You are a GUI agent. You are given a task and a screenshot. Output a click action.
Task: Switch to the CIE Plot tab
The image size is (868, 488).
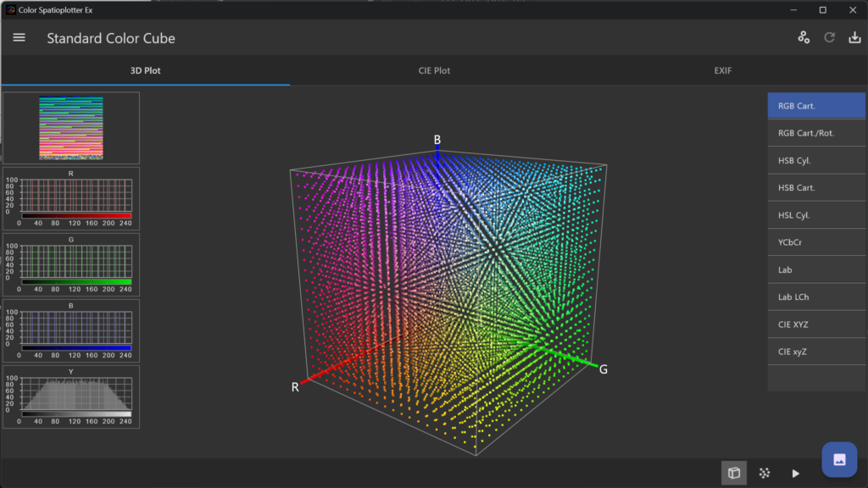(434, 70)
